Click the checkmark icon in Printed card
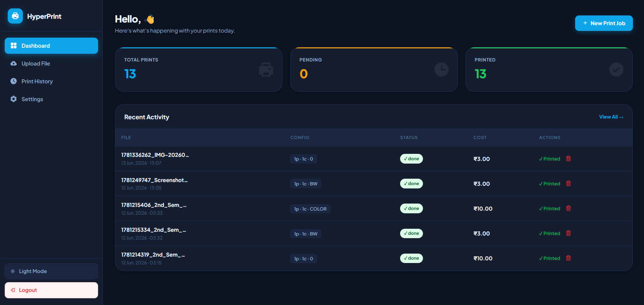The width and height of the screenshot is (644, 305). tap(616, 70)
